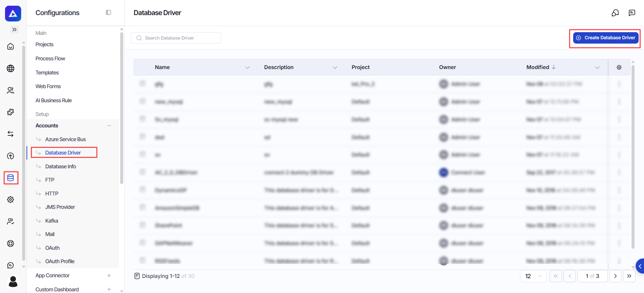Viewport: 644px width, 293px height.
Task: Click the app logo at top left
Action: click(x=13, y=13)
